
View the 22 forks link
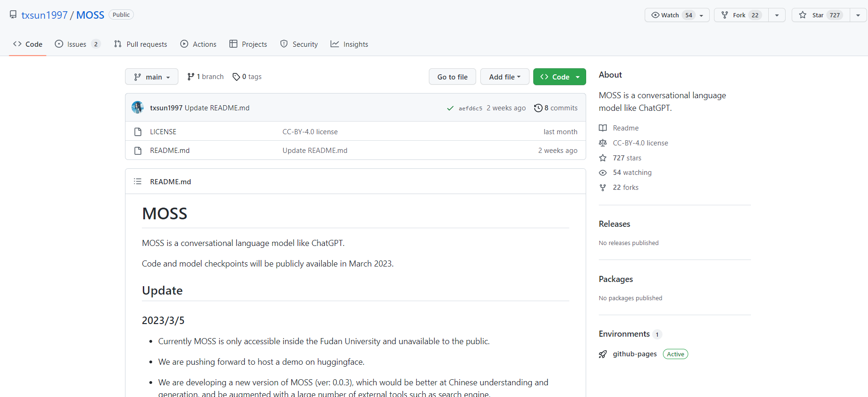(x=625, y=188)
